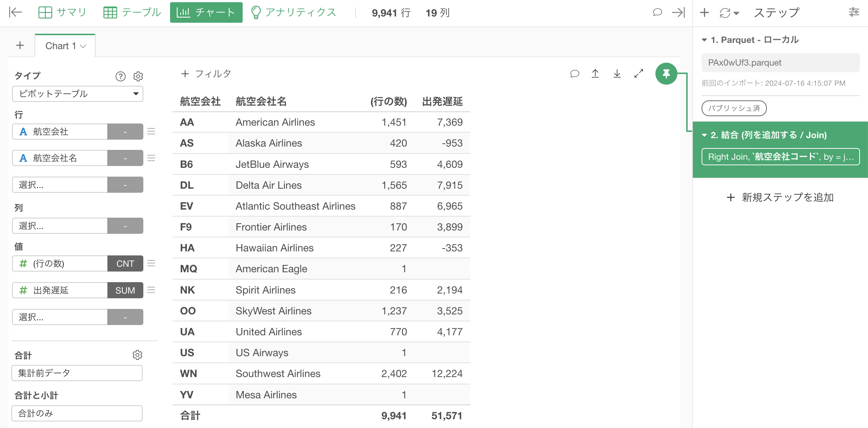
Task: Open the refresh dropdown in steps header
Action: 729,13
